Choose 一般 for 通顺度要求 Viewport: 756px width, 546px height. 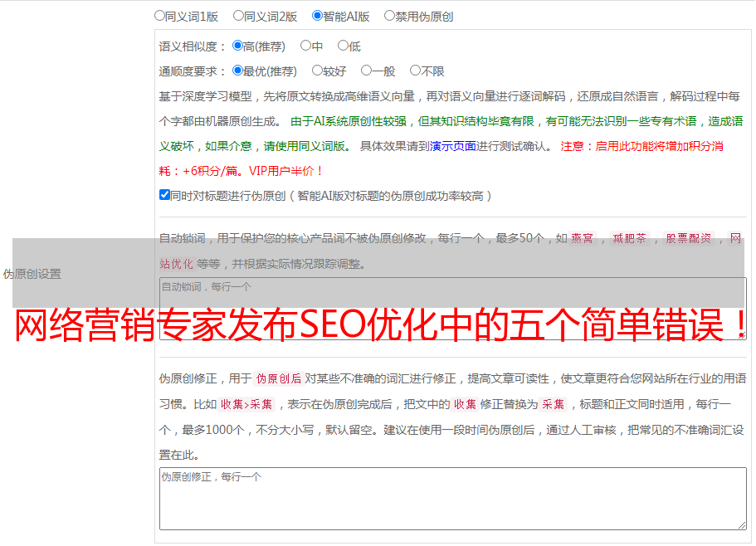point(366,71)
